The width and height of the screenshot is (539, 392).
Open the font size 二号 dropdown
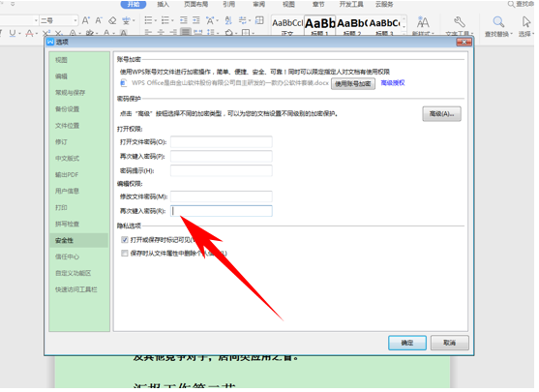click(x=75, y=20)
